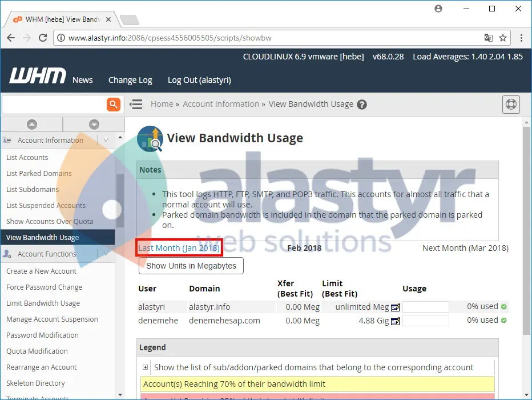Click green status icon in denemehe row

(x=504, y=320)
